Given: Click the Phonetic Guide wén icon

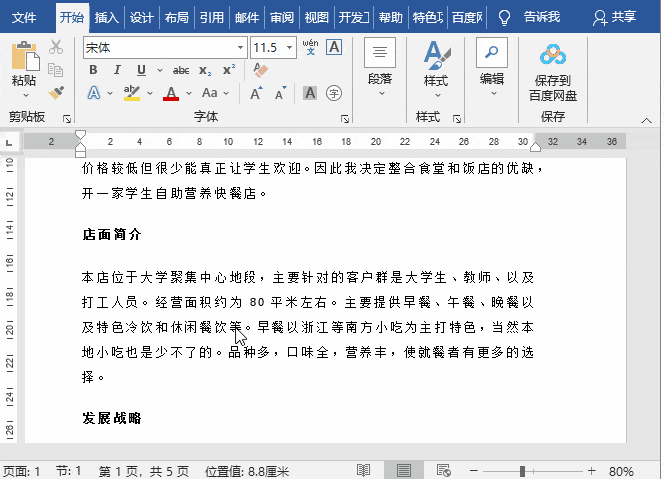Looking at the screenshot, I should 310,47.
